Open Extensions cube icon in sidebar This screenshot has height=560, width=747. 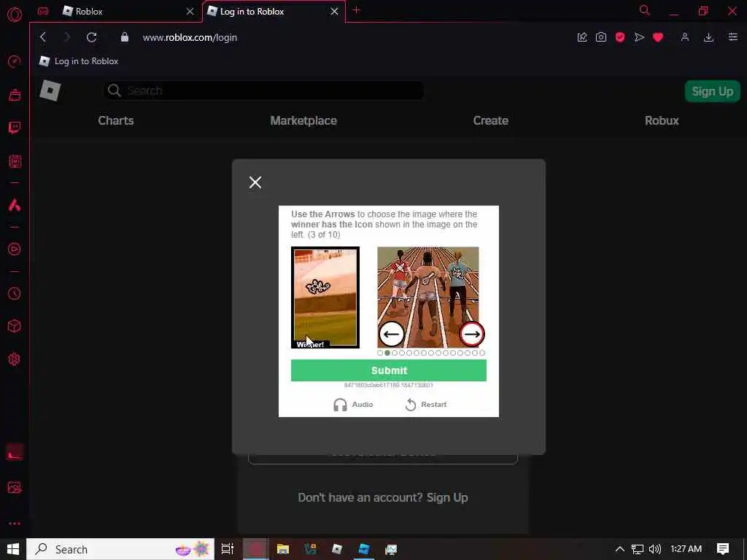(x=15, y=326)
